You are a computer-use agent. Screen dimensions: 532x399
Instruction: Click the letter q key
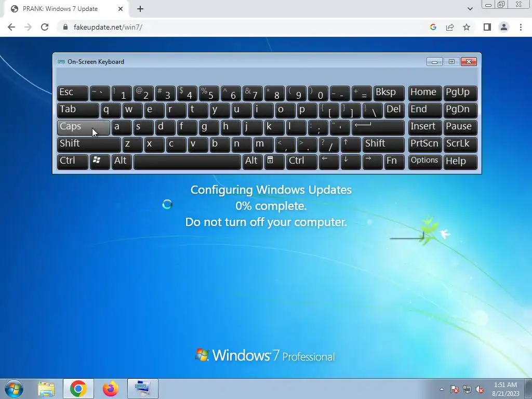point(111,110)
